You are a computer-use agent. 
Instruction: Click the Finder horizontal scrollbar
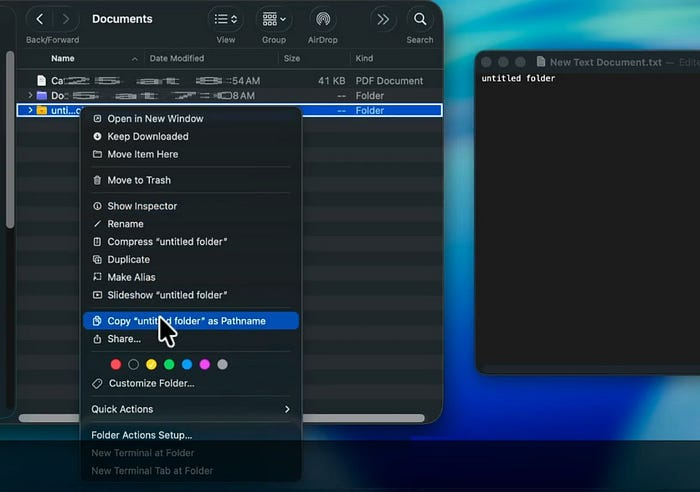point(363,418)
